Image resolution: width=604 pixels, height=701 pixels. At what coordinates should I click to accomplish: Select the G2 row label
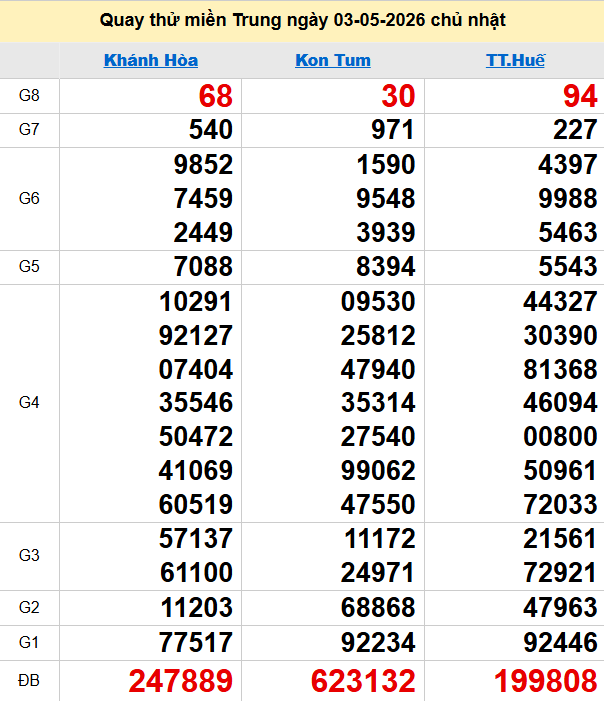coord(29,608)
